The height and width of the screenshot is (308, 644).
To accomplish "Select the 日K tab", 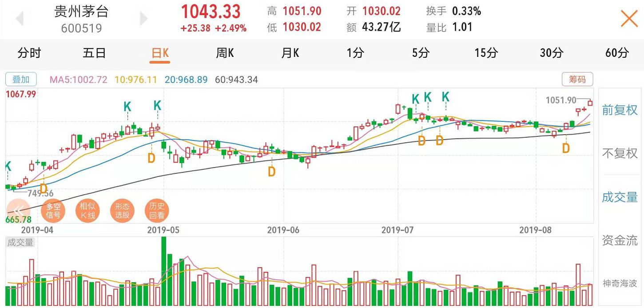I will click(160, 53).
